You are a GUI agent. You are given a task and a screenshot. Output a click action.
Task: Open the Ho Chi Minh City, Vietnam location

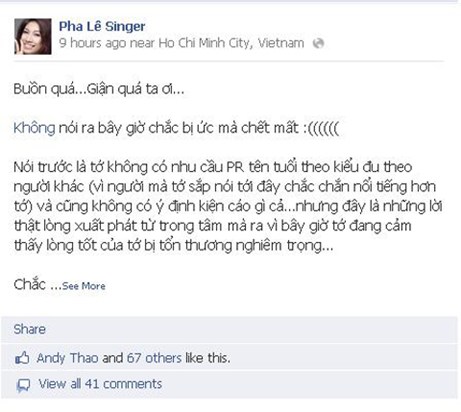point(231,43)
